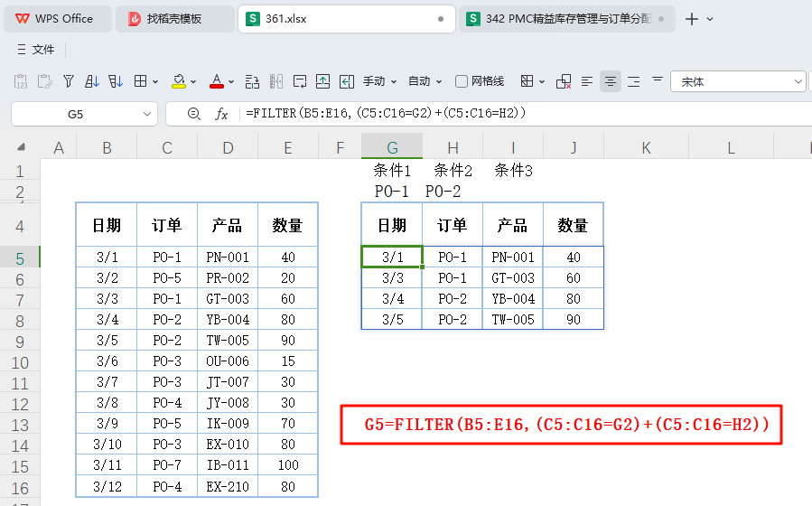Align text left in the toolbar

coord(587,81)
